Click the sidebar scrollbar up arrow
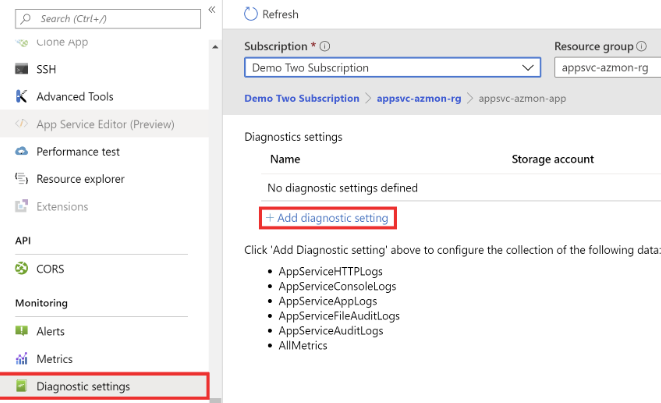661x403 pixels. pos(215,47)
